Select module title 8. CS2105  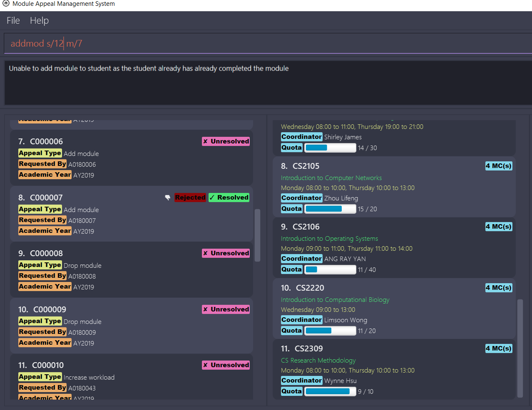300,166
